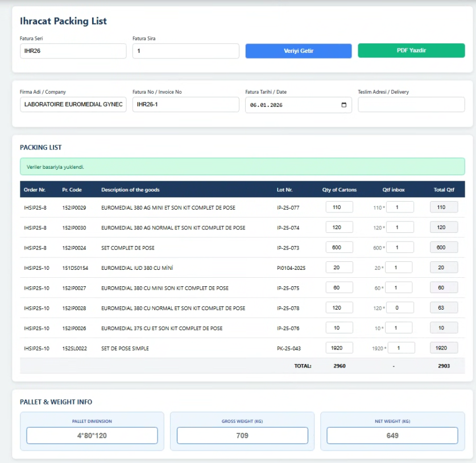The width and height of the screenshot is (476, 463).
Task: Click the Pallet Dimension field
Action: click(x=92, y=436)
